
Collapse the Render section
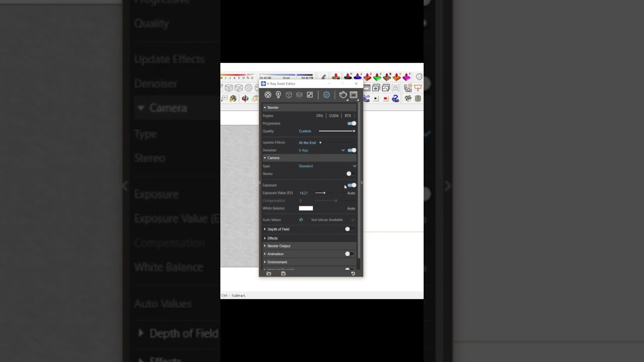[x=265, y=108]
